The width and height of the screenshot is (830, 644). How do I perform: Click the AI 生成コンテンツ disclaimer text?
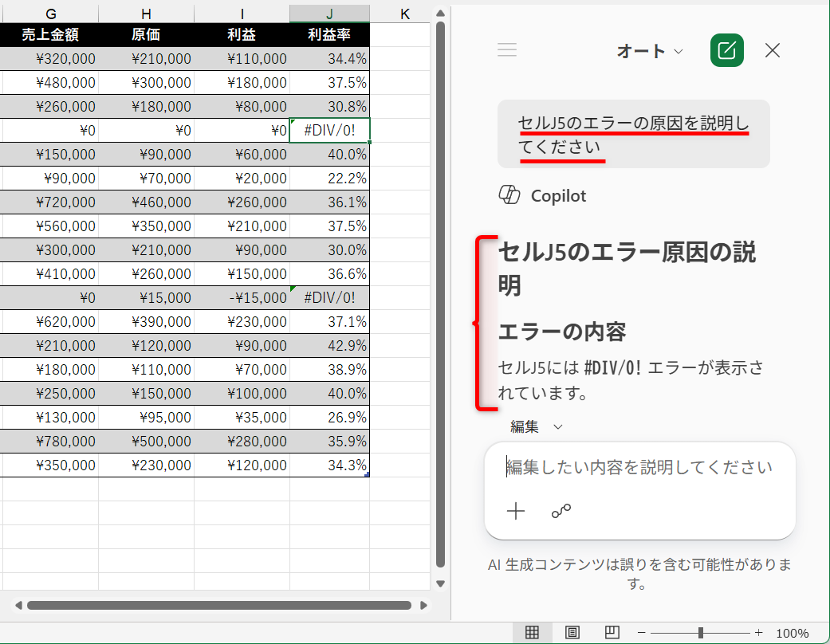(639, 574)
